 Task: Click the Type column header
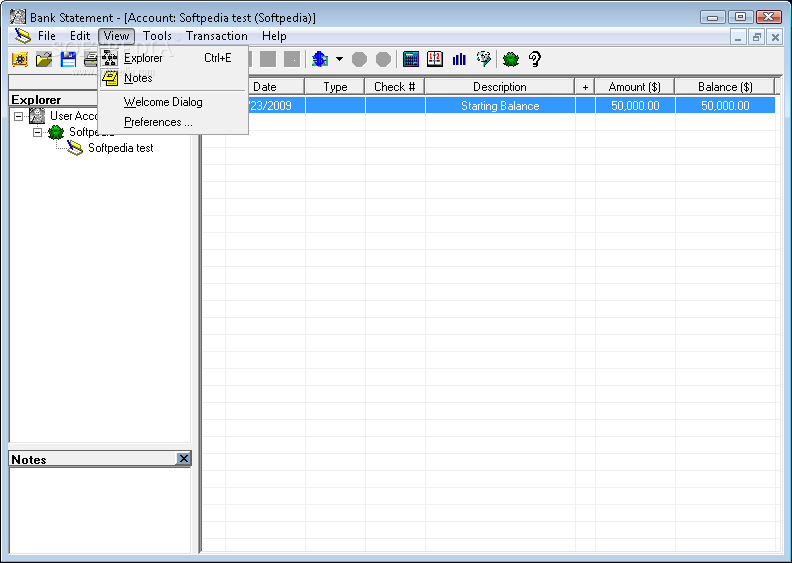pyautogui.click(x=335, y=87)
